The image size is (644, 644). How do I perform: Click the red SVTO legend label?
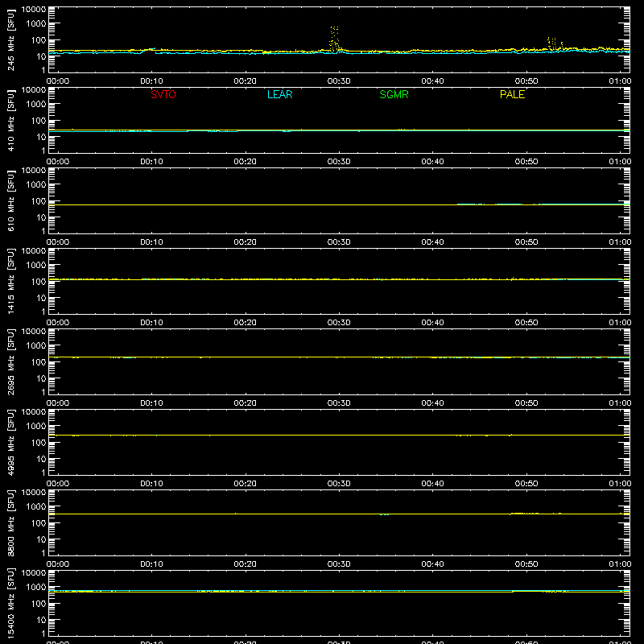(x=163, y=94)
